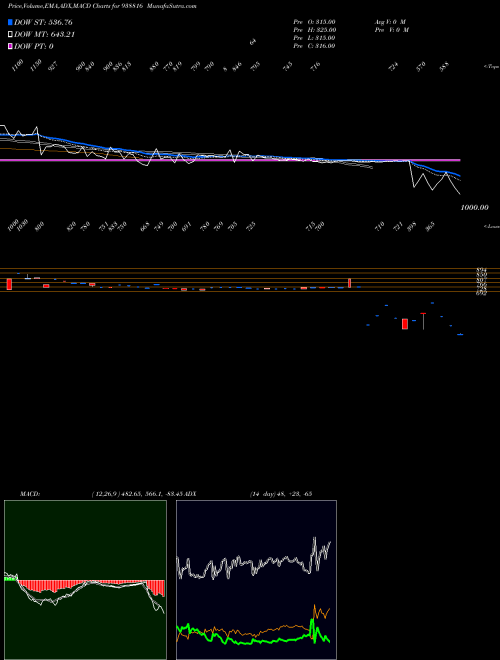Click the magenta horizontal DOW PT line
Viewport: 500px width, 660px height.
(x=230, y=160)
